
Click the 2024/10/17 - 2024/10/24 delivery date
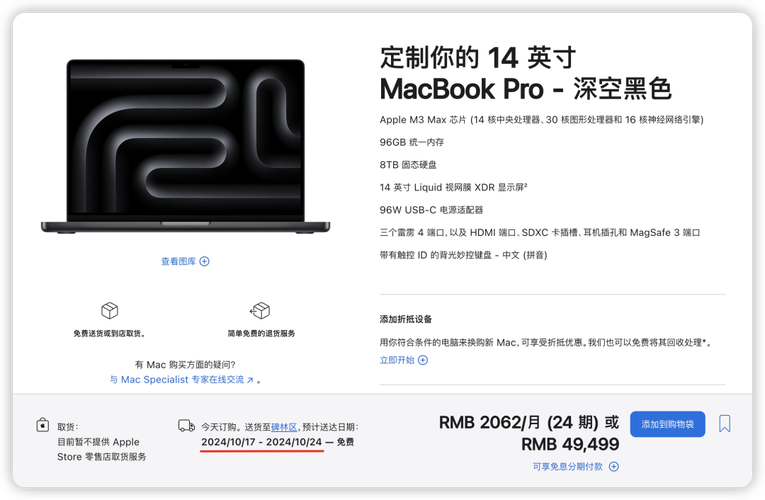click(x=262, y=442)
